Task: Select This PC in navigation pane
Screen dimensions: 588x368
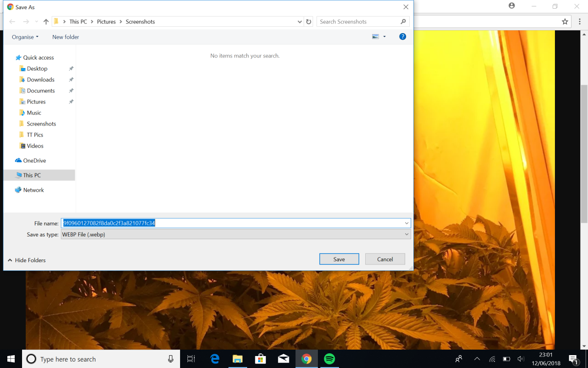Action: point(39,175)
